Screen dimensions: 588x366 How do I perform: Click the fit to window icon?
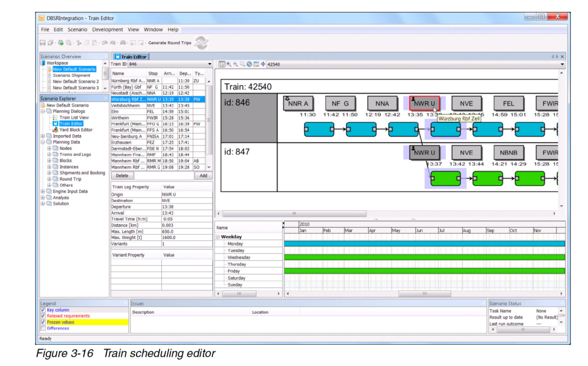[x=256, y=64]
